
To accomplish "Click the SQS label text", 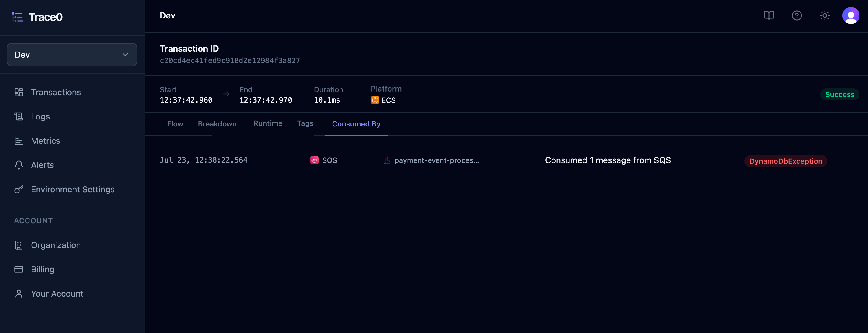I will click(x=330, y=160).
